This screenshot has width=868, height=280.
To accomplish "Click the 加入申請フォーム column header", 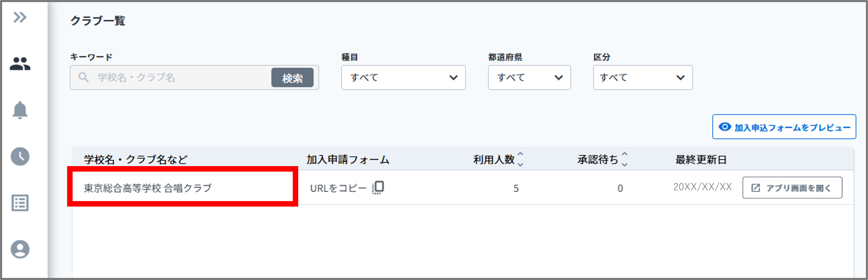I will [x=348, y=159].
